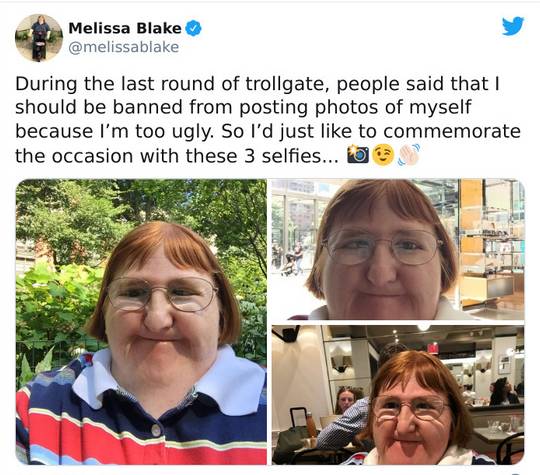Click the waving hand emoji
Image resolution: width=540 pixels, height=475 pixels.
[409, 155]
